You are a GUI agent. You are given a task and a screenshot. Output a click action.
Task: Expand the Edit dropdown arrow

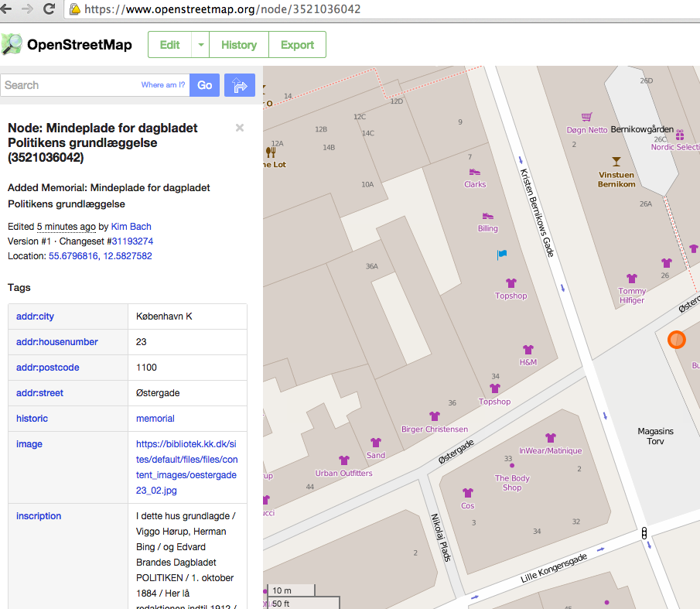point(201,45)
